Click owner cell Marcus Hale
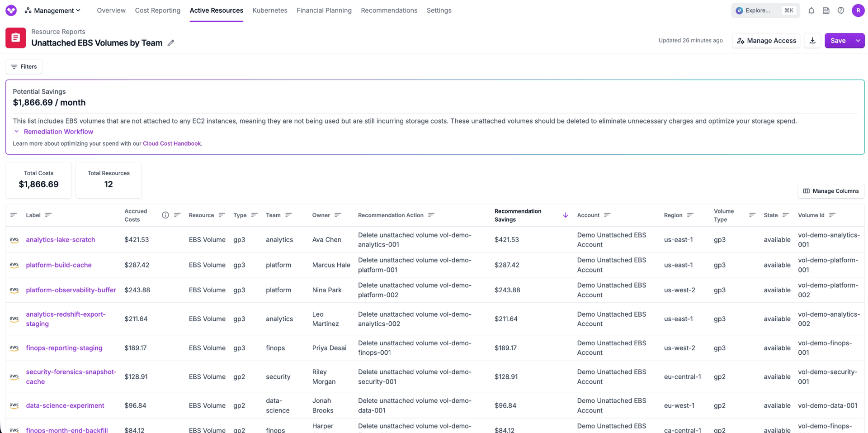This screenshot has height=433, width=868. pos(331,265)
